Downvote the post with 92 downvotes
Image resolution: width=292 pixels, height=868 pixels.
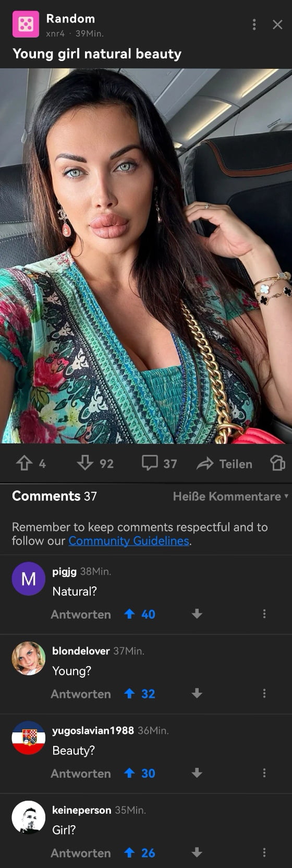click(85, 463)
